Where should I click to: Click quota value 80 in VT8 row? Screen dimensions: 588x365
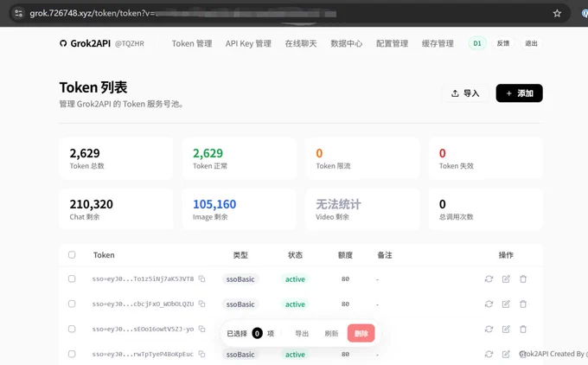coord(345,279)
